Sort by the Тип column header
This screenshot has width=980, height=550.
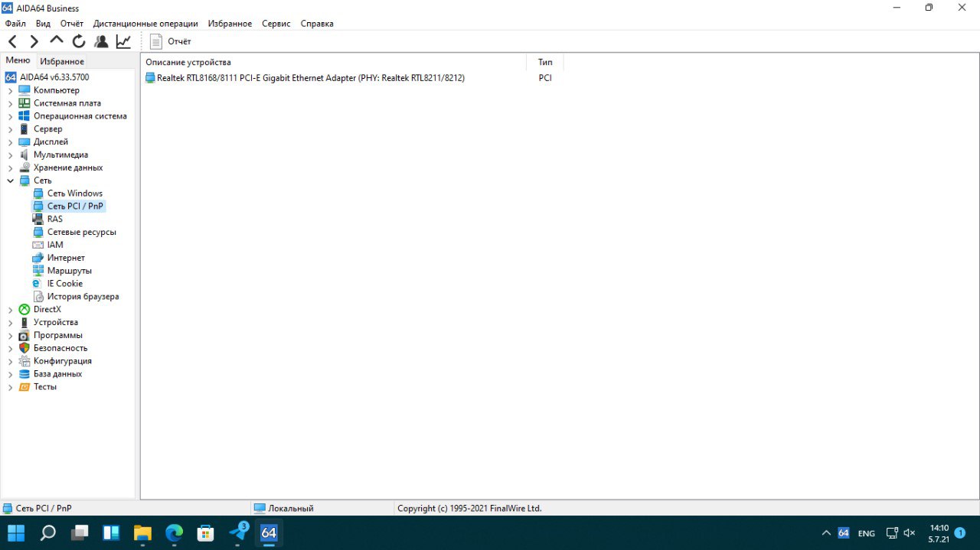pyautogui.click(x=545, y=62)
